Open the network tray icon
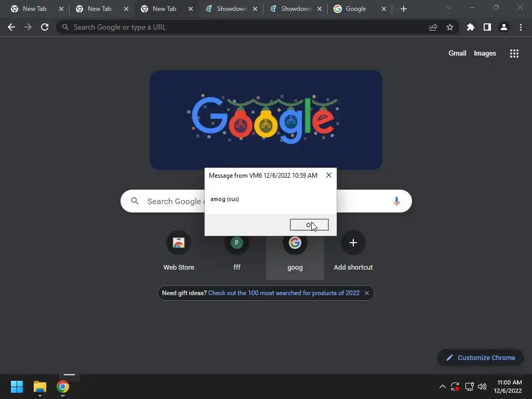532x399 pixels. (469, 387)
